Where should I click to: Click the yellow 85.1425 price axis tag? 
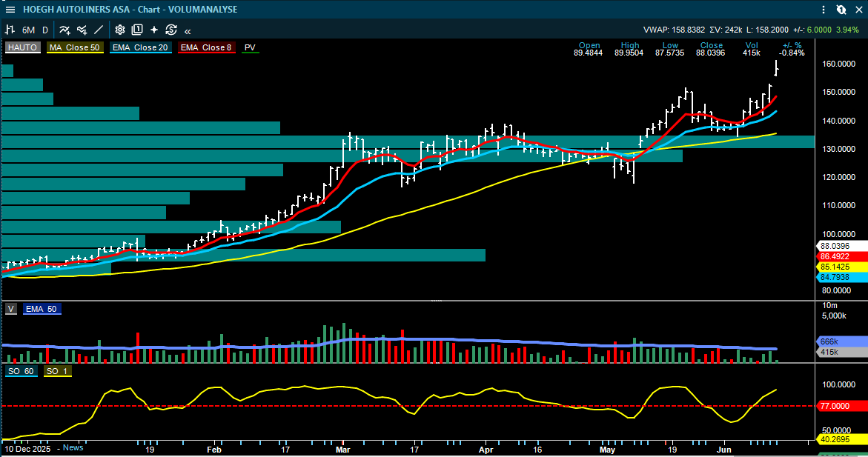tap(841, 267)
